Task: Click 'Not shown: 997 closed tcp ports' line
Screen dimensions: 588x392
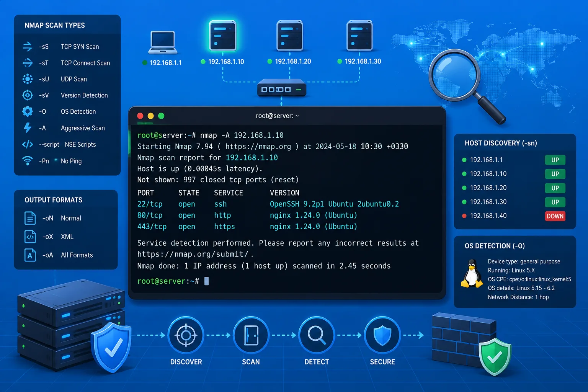Action: click(x=218, y=180)
